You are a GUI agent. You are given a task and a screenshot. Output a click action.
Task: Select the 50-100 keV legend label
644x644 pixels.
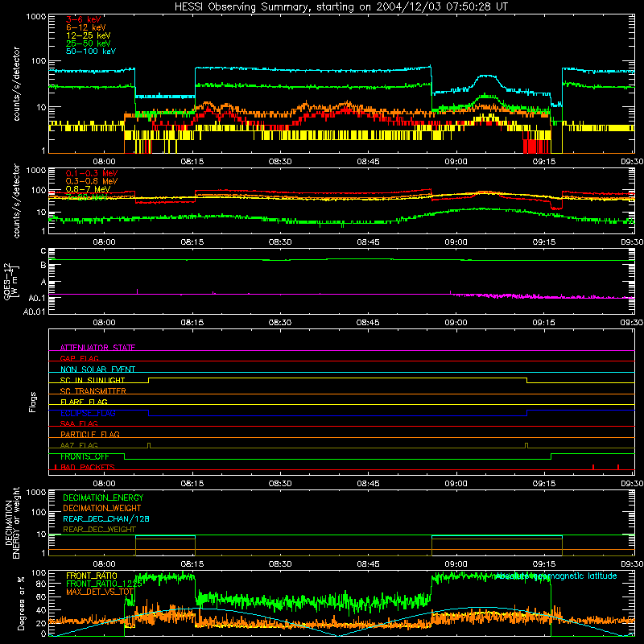[x=90, y=51]
